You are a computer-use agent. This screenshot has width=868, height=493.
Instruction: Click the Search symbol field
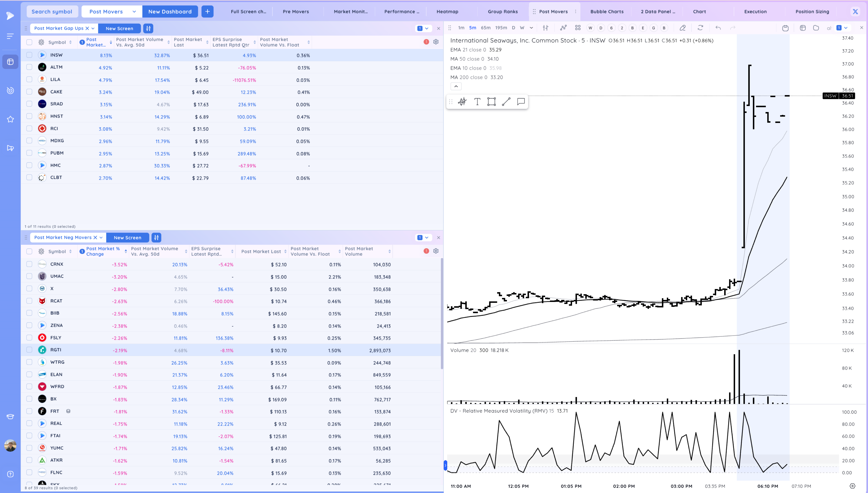point(52,12)
